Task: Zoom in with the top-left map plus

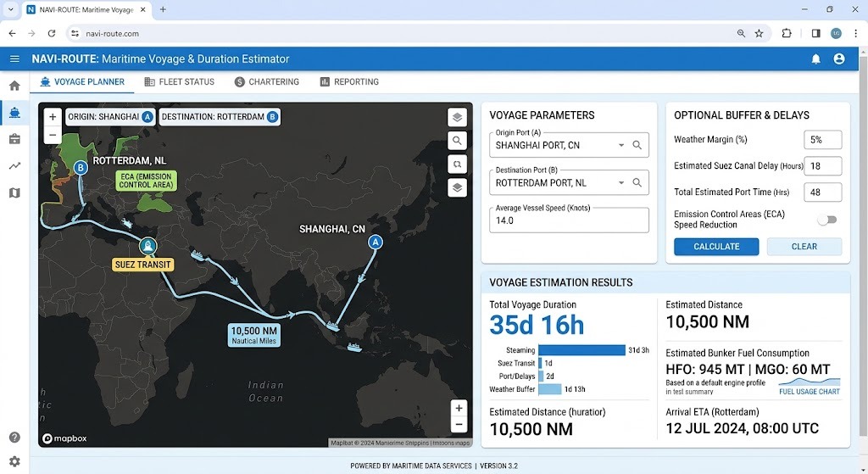Action: click(53, 117)
